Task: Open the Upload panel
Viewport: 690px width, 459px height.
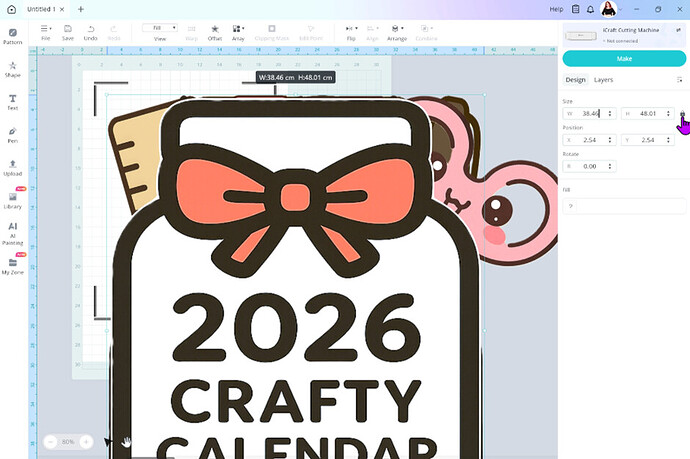Action: 13,167
